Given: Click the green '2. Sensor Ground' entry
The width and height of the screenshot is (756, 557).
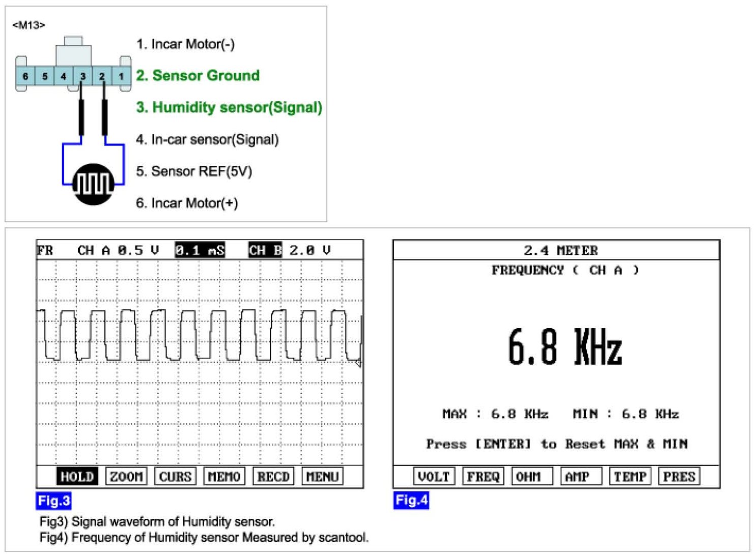Looking at the screenshot, I should tap(198, 75).
